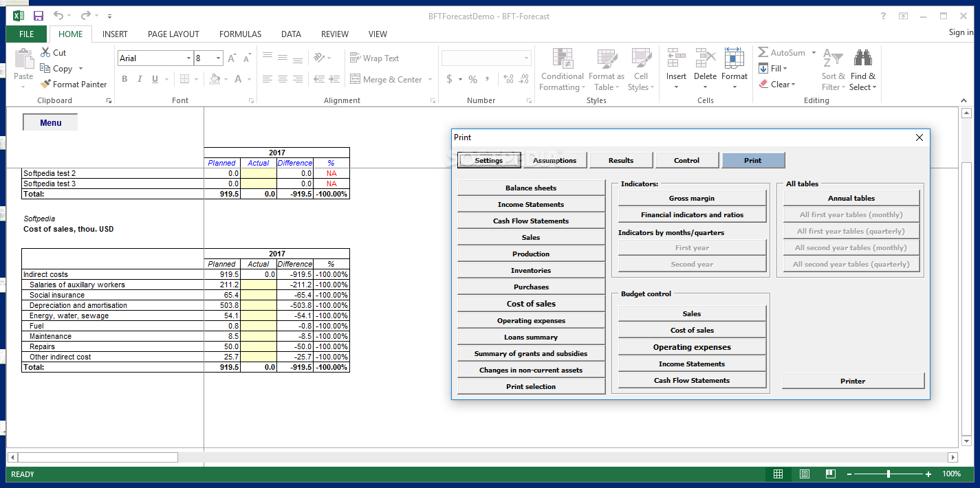Viewport: 980px width, 488px height.
Task: Click the Borders icon
Action: (184, 79)
